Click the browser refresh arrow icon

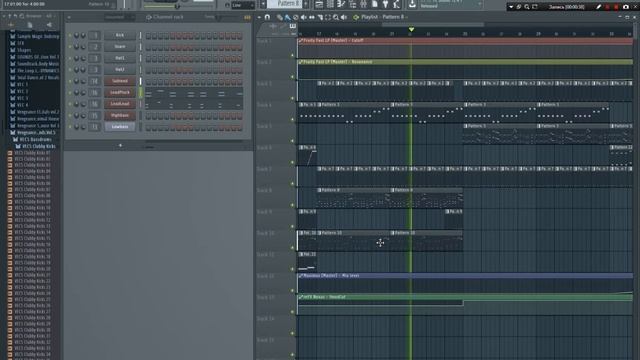(x=16, y=16)
